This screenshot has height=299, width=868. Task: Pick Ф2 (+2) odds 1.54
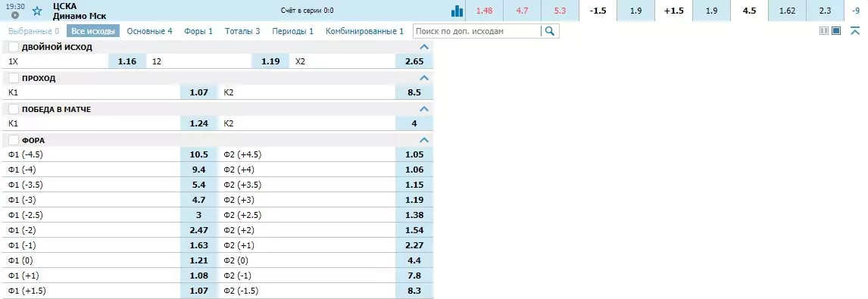point(414,230)
